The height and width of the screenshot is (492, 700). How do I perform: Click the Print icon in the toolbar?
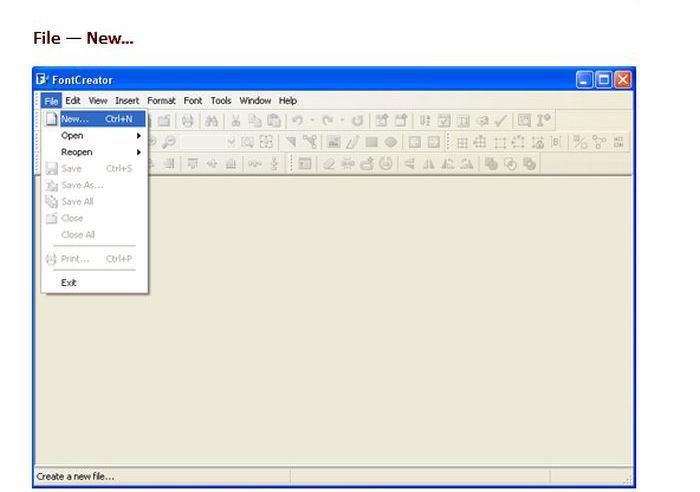tap(188, 119)
